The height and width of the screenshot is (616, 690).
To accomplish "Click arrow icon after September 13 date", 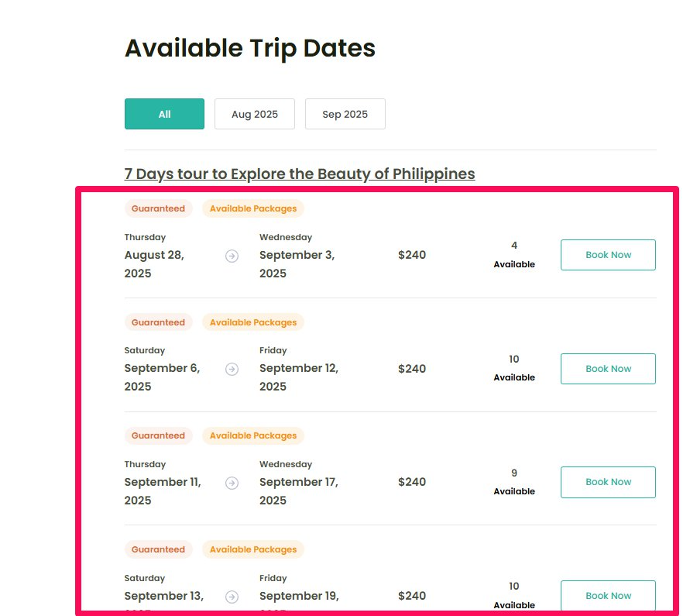I will click(x=232, y=597).
